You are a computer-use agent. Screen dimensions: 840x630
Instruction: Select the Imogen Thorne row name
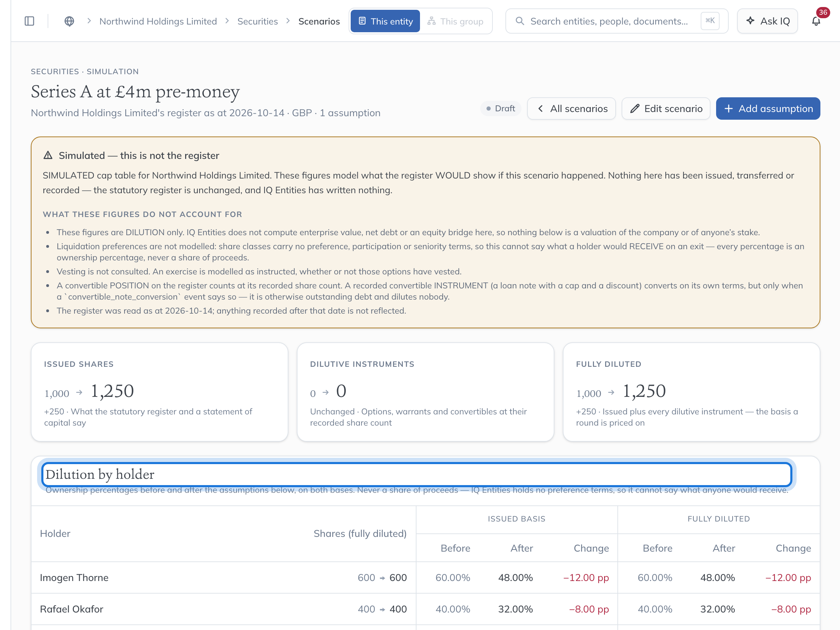[x=74, y=577]
